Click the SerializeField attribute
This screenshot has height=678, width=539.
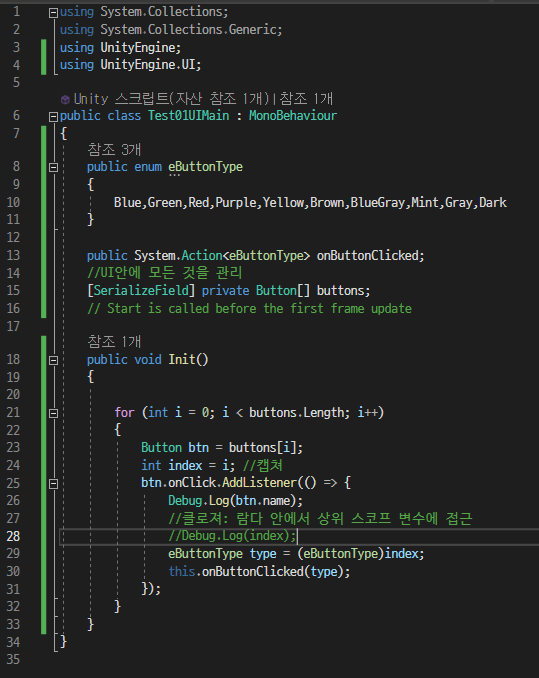141,291
